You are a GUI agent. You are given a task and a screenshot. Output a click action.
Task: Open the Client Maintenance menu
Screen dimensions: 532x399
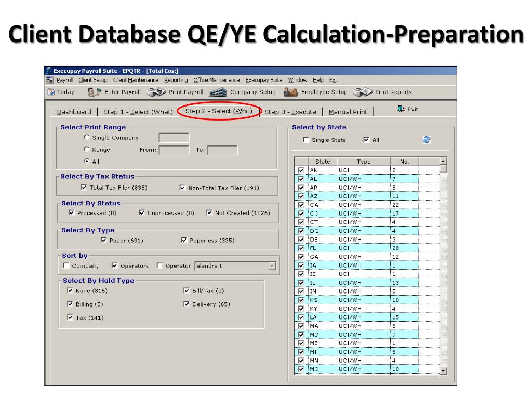point(136,80)
